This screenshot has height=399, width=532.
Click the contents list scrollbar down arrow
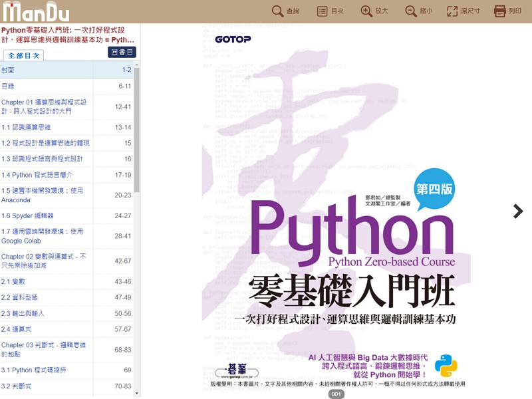(137, 393)
